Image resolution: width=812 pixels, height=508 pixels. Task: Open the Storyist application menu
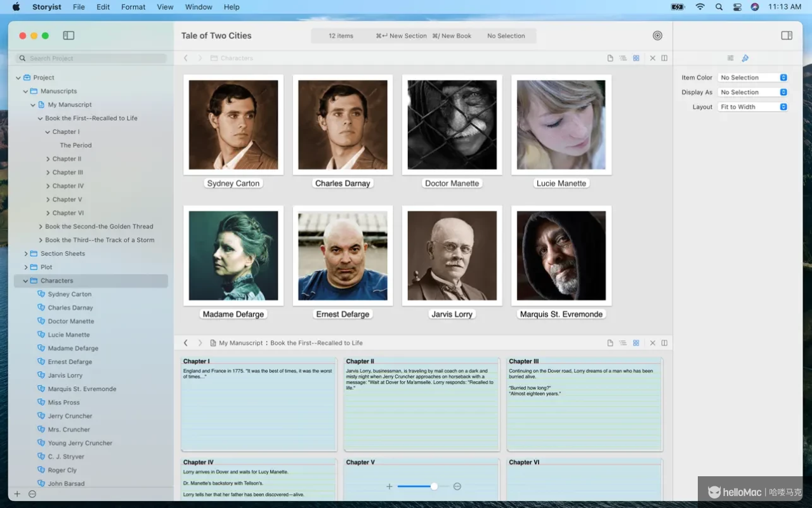[x=48, y=7]
